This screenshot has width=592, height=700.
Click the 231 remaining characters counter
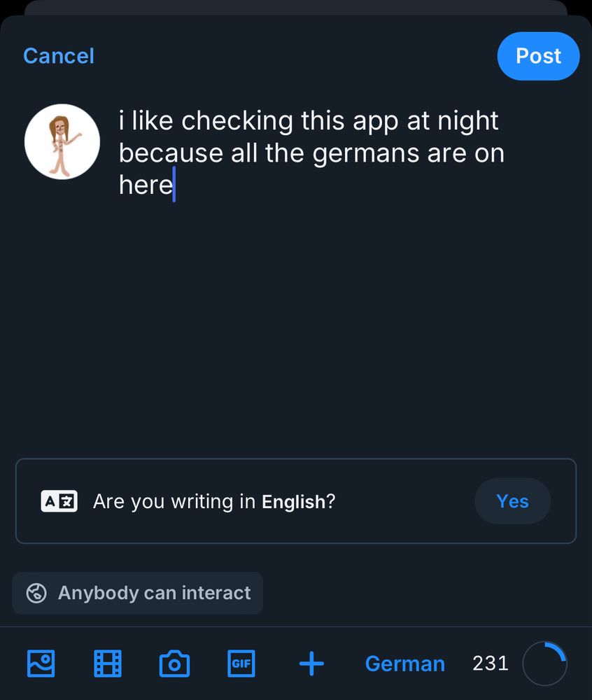(x=491, y=664)
